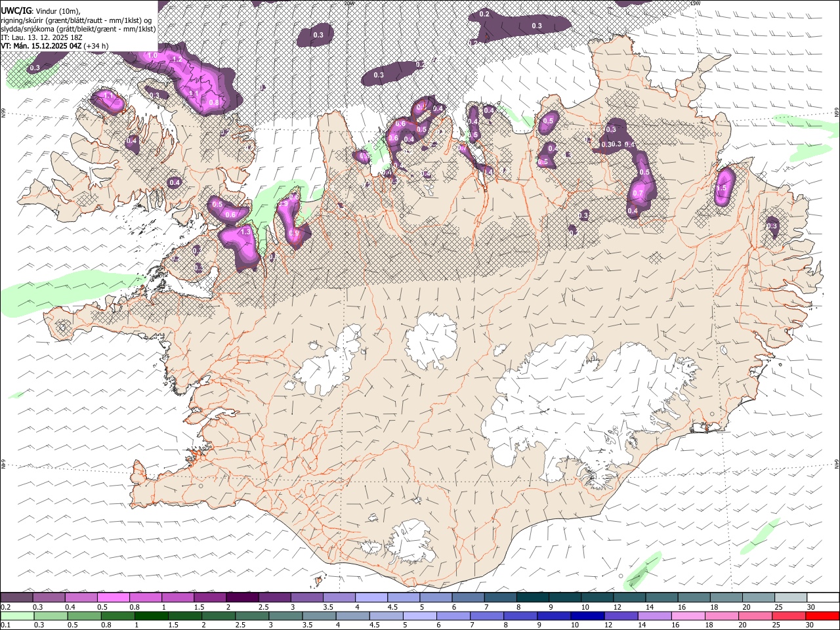
Task: Click the 'VT: Mán. 15.12.2025 04Z' valid time
Action: pyautogui.click(x=41, y=46)
